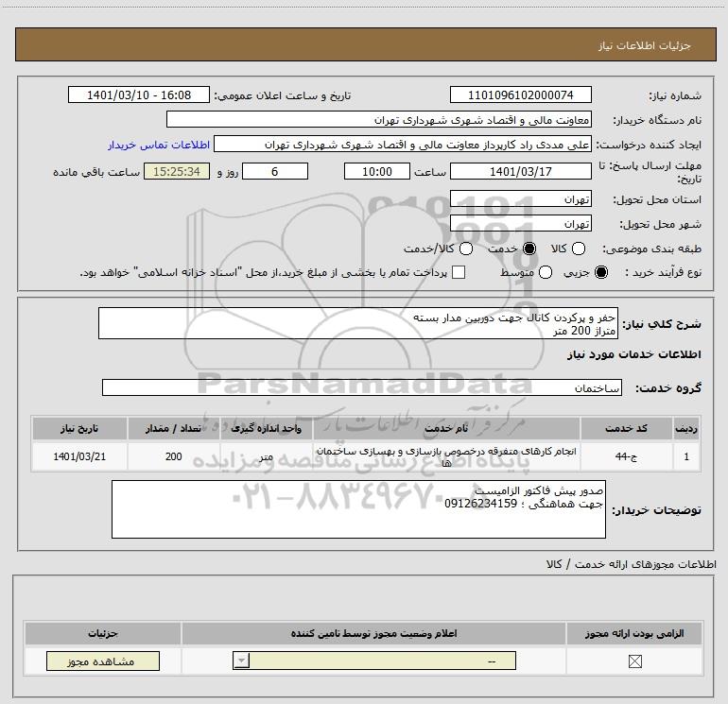Open the اطلاعات تماس خریدار link
Viewport: 728px width, 704px height.
click(x=159, y=145)
